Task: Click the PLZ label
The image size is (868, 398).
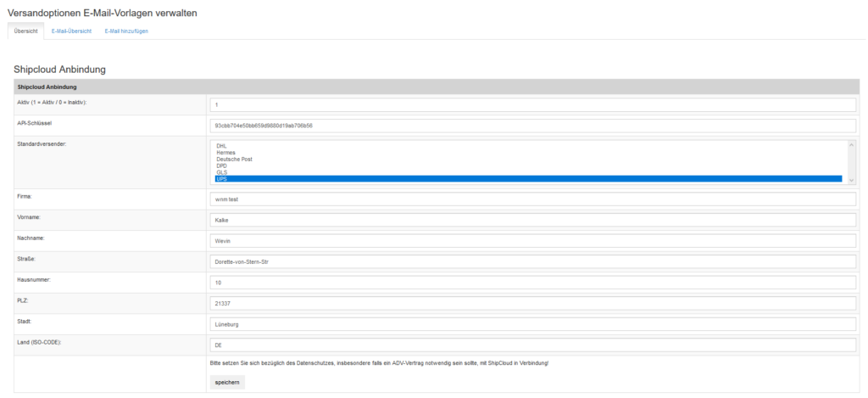Action: click(23, 300)
